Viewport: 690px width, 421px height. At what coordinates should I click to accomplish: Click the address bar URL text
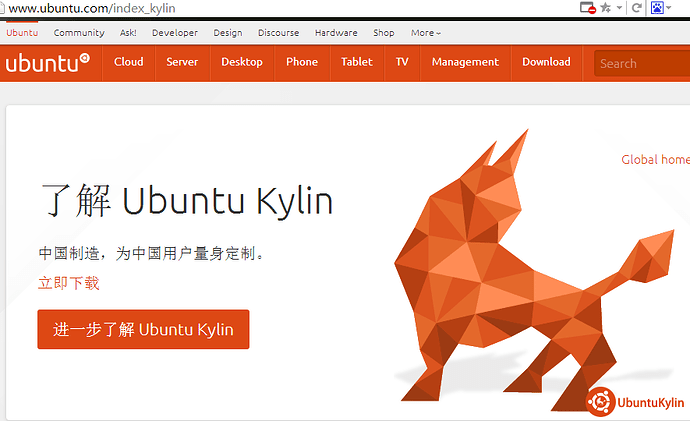(92, 8)
